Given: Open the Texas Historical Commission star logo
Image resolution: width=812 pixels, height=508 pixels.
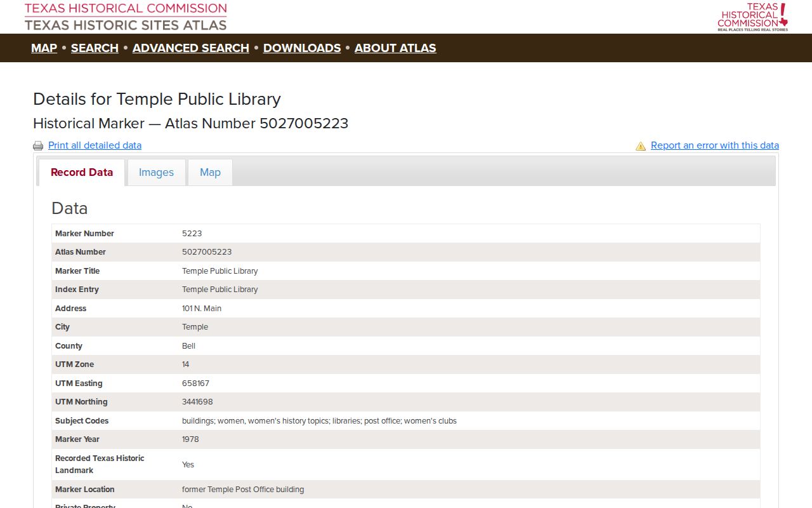Looking at the screenshot, I should tap(753, 17).
